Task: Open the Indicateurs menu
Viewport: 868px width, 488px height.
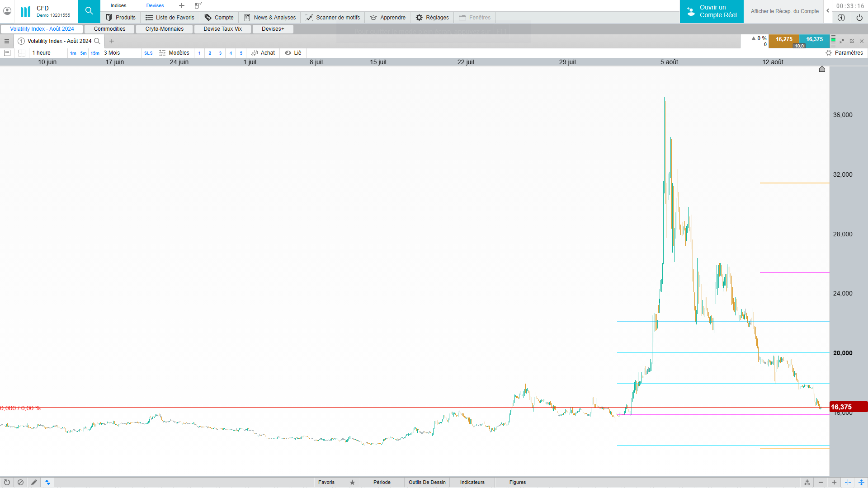Action: point(472,482)
